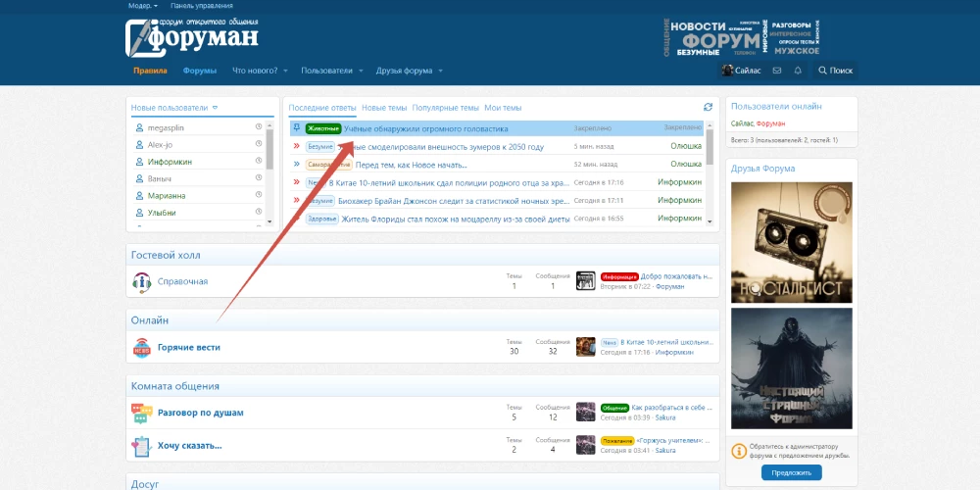Click the clock icon in Ваныч row
The image size is (980, 490).
[x=259, y=177]
